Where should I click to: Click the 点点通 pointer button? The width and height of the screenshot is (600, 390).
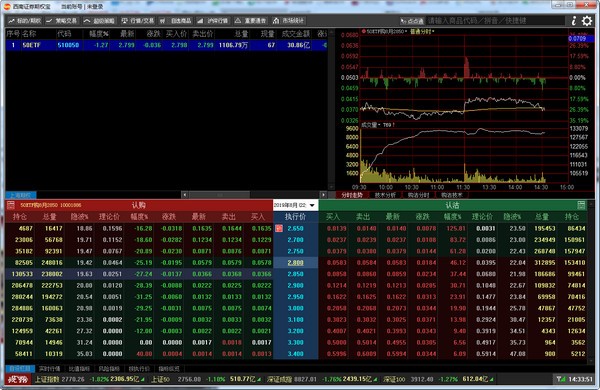point(412,21)
